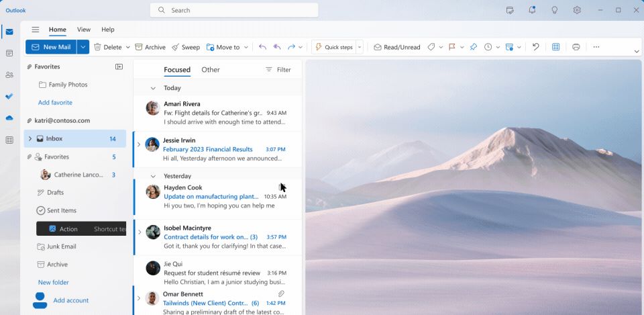Image resolution: width=644 pixels, height=315 pixels.
Task: Archive the selected message
Action: point(150,47)
